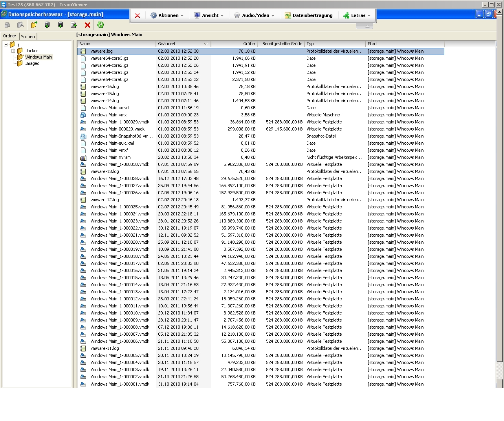Click icon of Windows Main.vmsd
This screenshot has width=504, height=421.
pyautogui.click(x=83, y=108)
